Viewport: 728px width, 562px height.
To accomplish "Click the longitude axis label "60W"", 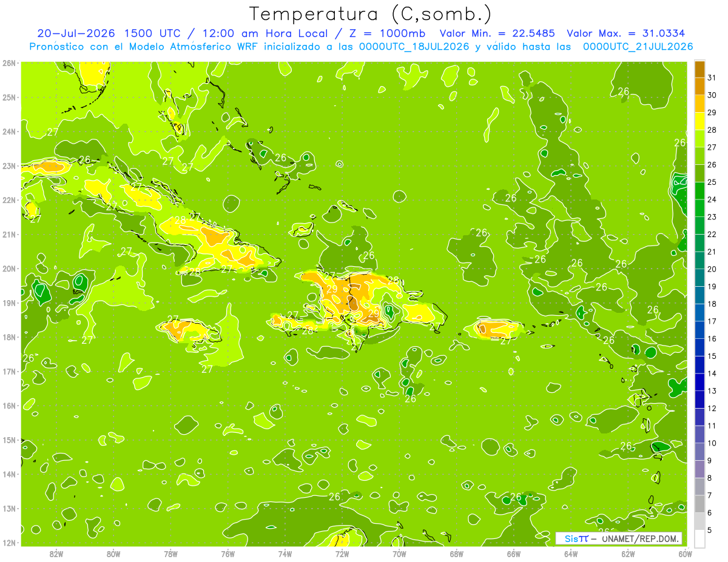I will point(685,554).
